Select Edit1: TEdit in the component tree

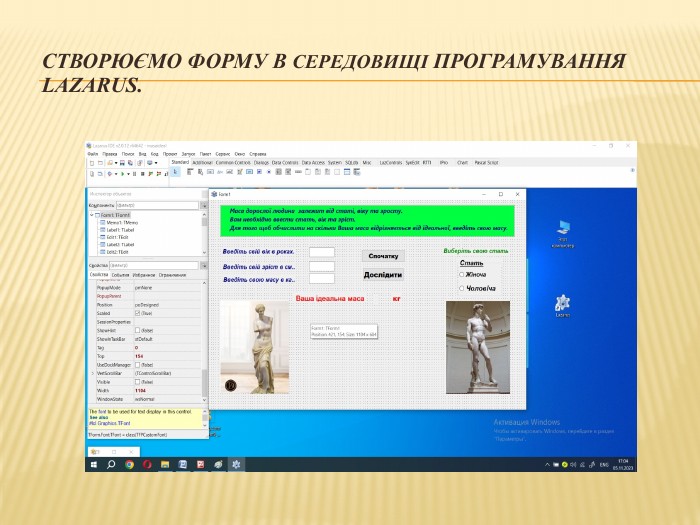pos(114,237)
